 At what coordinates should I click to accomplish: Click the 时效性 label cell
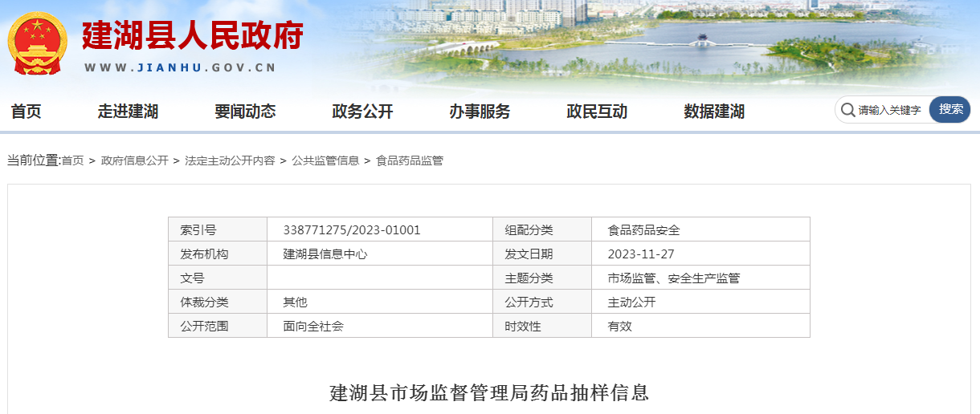click(x=542, y=326)
